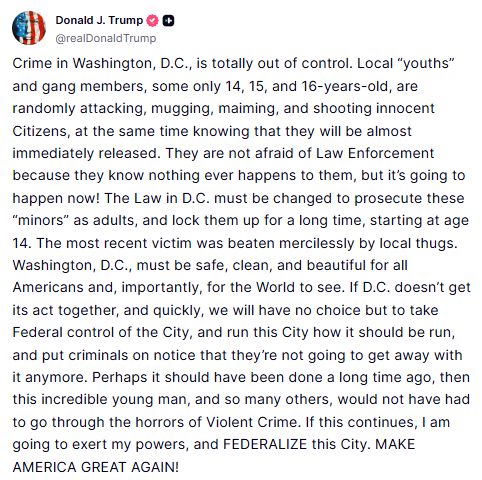Click the word Citizens in the post
The image size is (482, 480).
pyautogui.click(x=41, y=131)
